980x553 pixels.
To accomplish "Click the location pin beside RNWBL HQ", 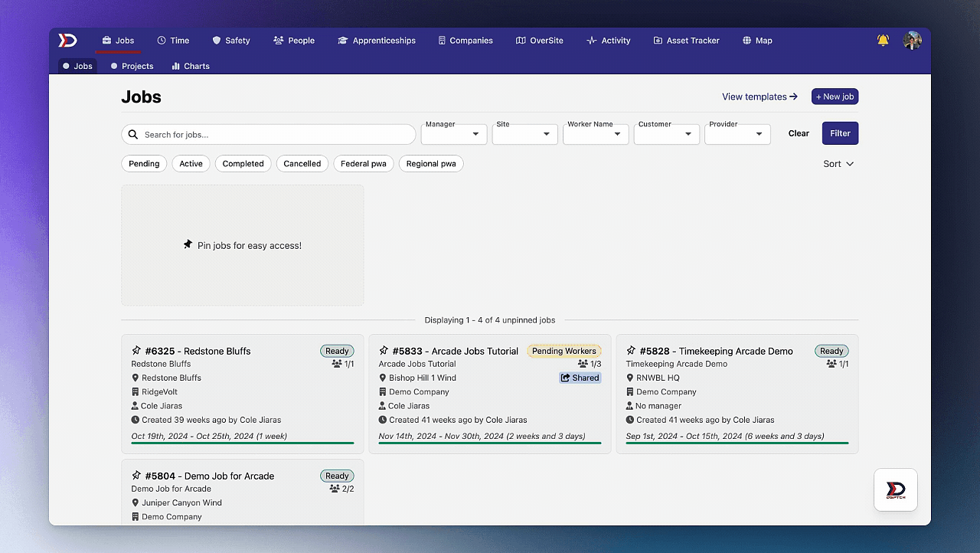I will [x=630, y=378].
